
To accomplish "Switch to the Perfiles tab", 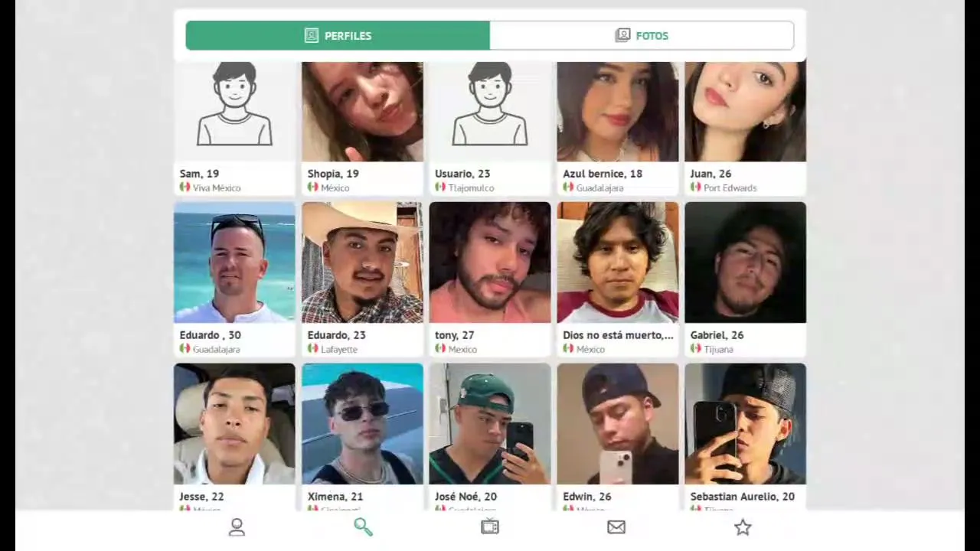I will click(x=338, y=35).
